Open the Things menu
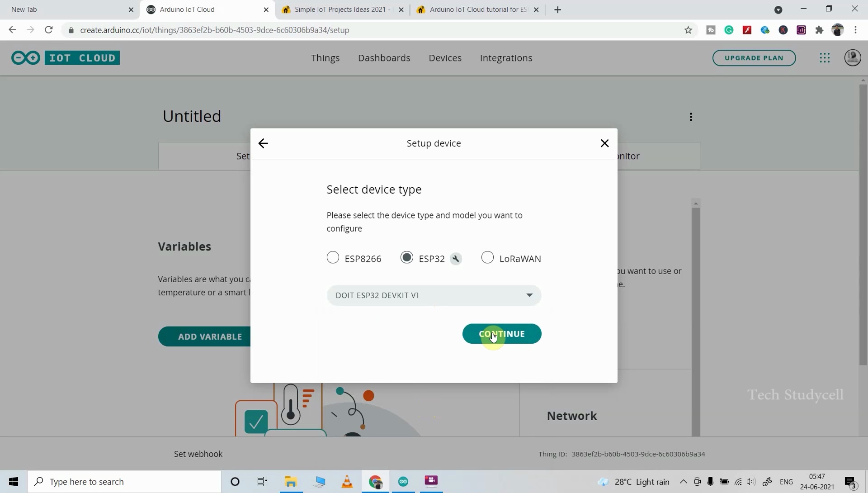The image size is (868, 493). pos(325,58)
